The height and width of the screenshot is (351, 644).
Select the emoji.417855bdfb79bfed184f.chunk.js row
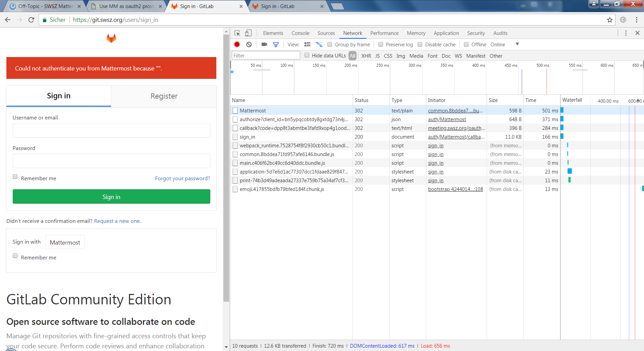[396, 189]
